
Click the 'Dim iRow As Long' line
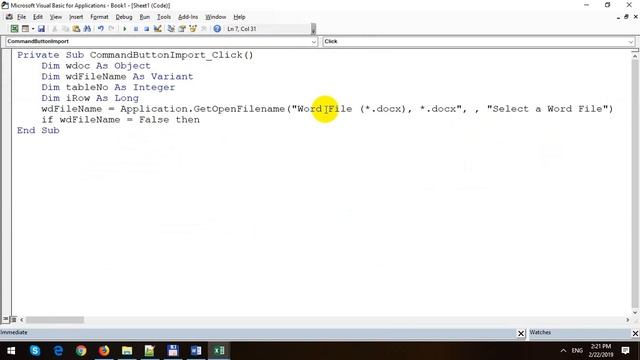[90, 98]
